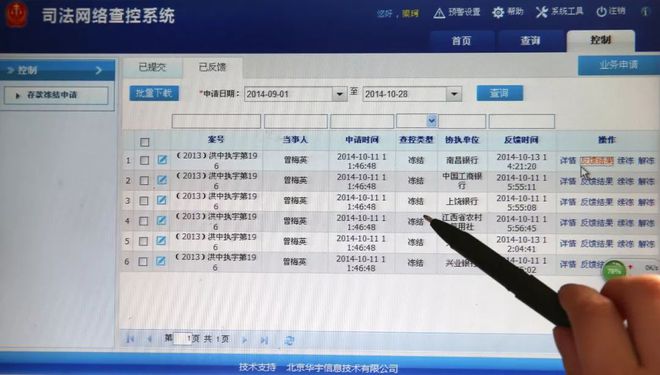660x375 pixels.
Task: Click the edit icon in row 1
Action: pos(162,160)
